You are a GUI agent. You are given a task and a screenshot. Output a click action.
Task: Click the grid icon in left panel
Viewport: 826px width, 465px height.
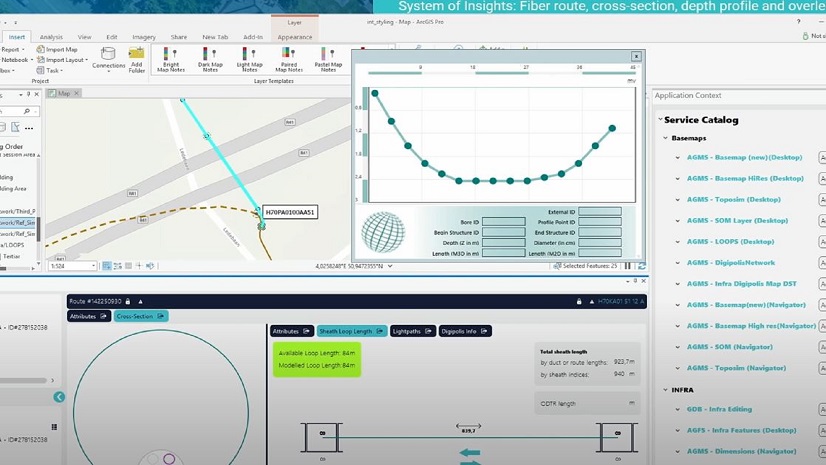pyautogui.click(x=54, y=427)
